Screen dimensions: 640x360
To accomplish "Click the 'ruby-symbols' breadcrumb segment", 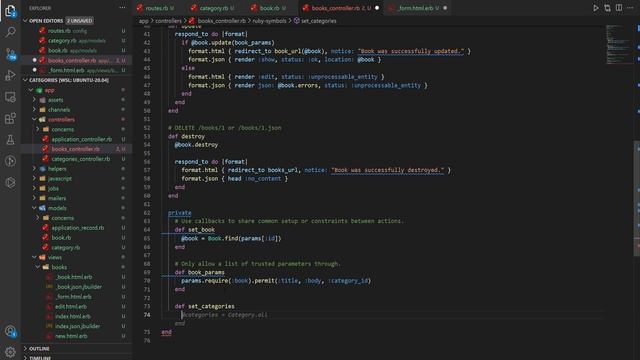I will click(269, 21).
